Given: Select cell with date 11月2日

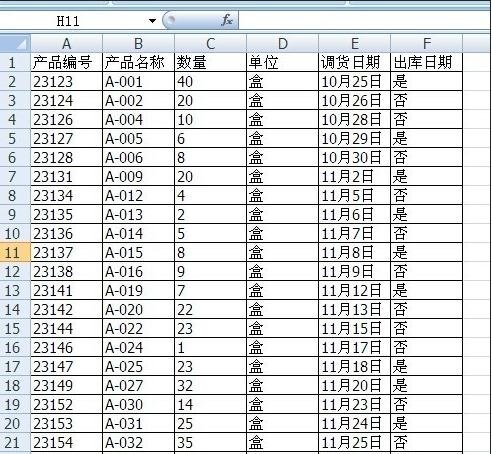Looking at the screenshot, I should click(x=355, y=176).
